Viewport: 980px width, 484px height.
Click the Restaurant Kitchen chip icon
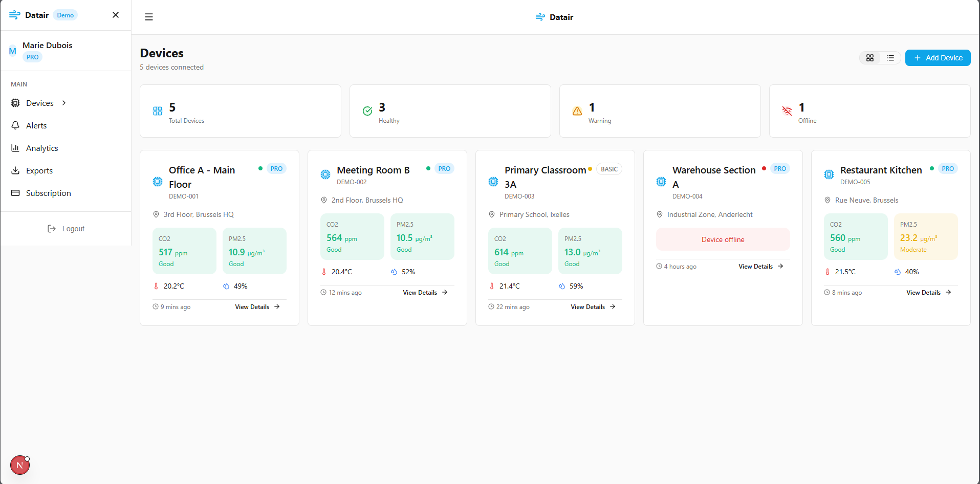click(829, 174)
